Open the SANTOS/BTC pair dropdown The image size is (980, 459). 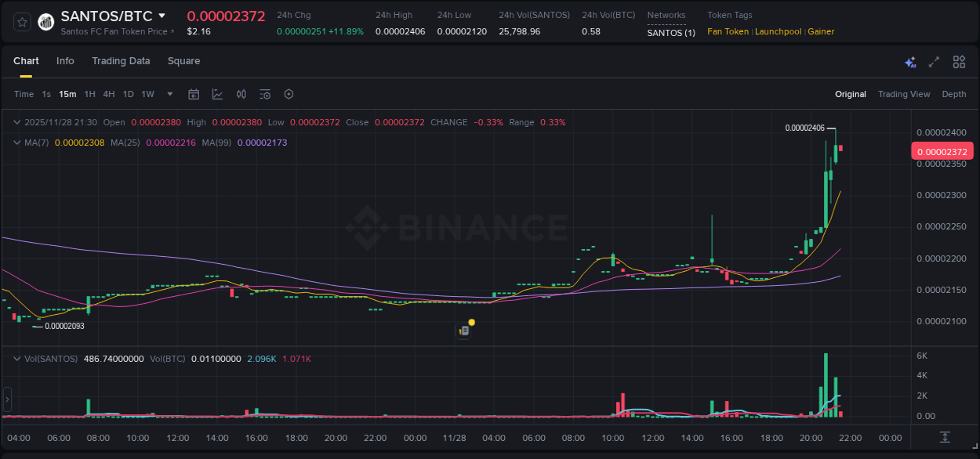tap(162, 15)
